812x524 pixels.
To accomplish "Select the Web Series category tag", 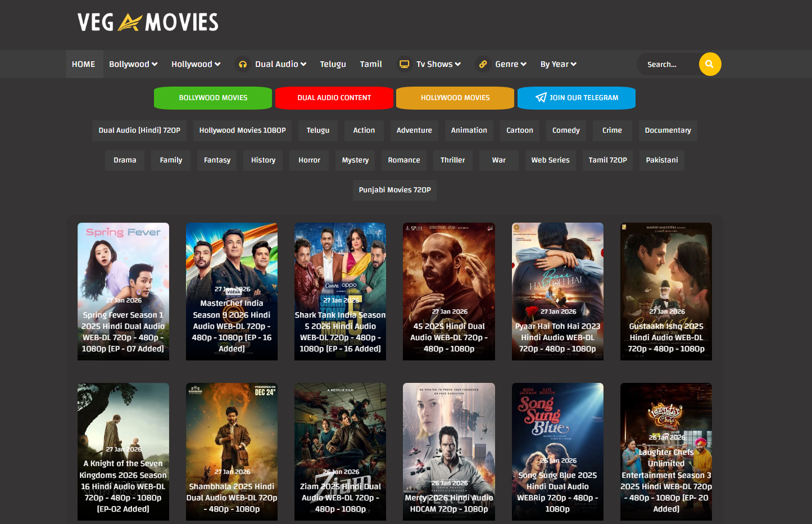I will click(551, 160).
